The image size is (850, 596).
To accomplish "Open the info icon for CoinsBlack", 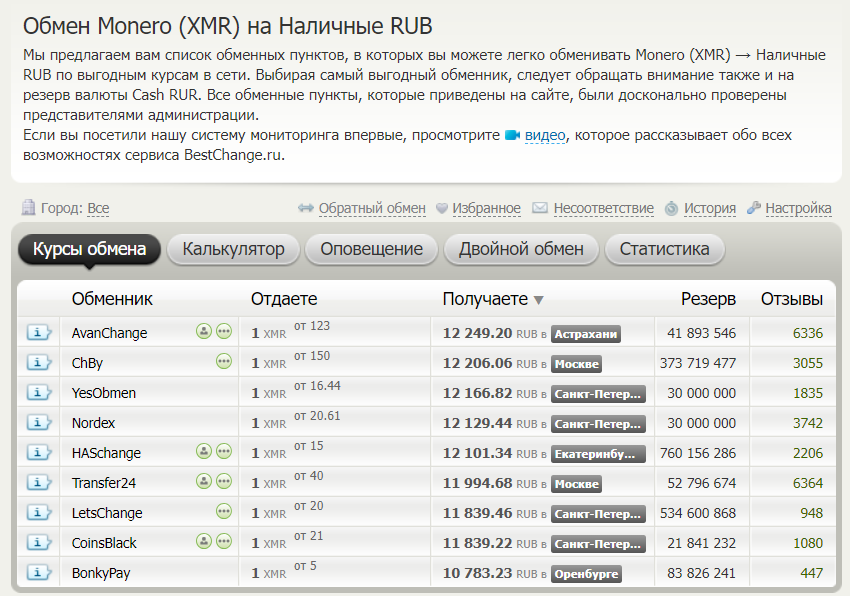I will (38, 542).
